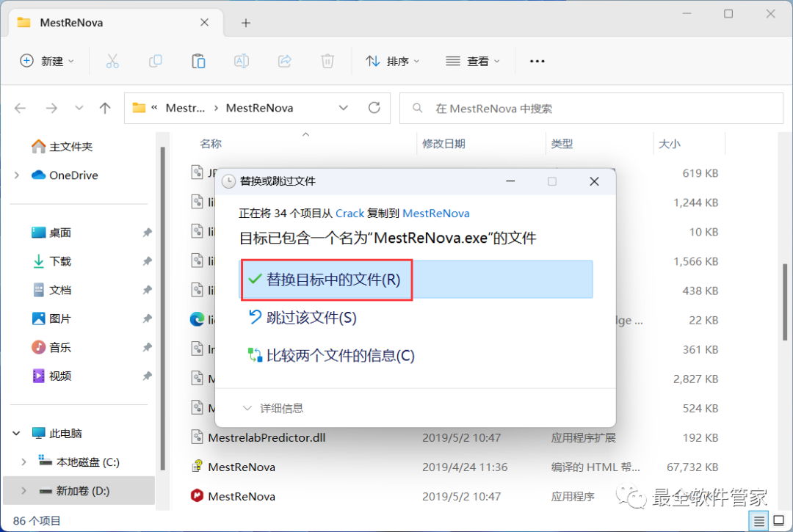Close the MestReNova tab
The width and height of the screenshot is (793, 532).
click(204, 22)
